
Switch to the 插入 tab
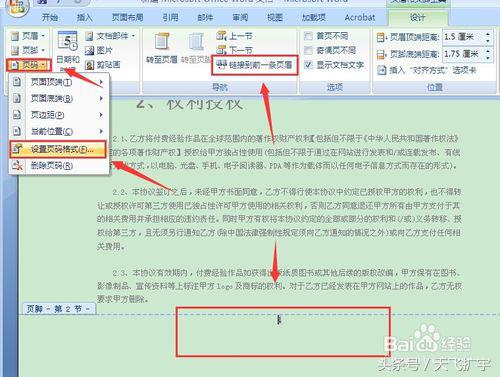tap(84, 17)
